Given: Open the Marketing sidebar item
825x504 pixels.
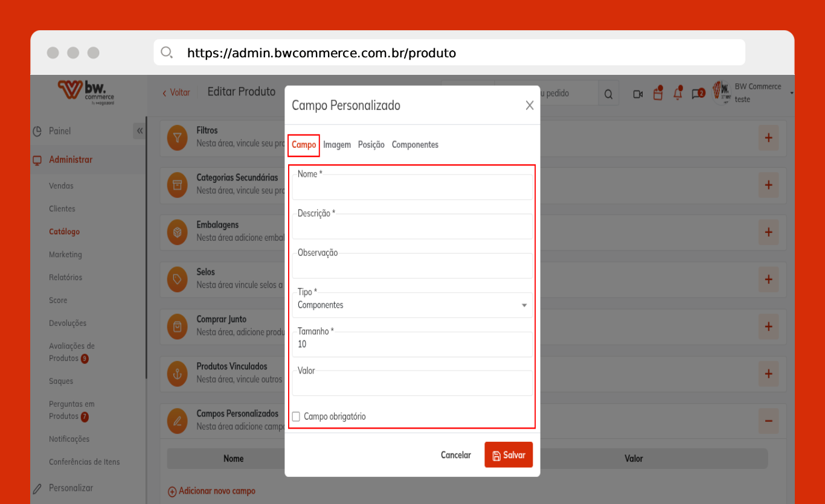Looking at the screenshot, I should click(x=65, y=255).
